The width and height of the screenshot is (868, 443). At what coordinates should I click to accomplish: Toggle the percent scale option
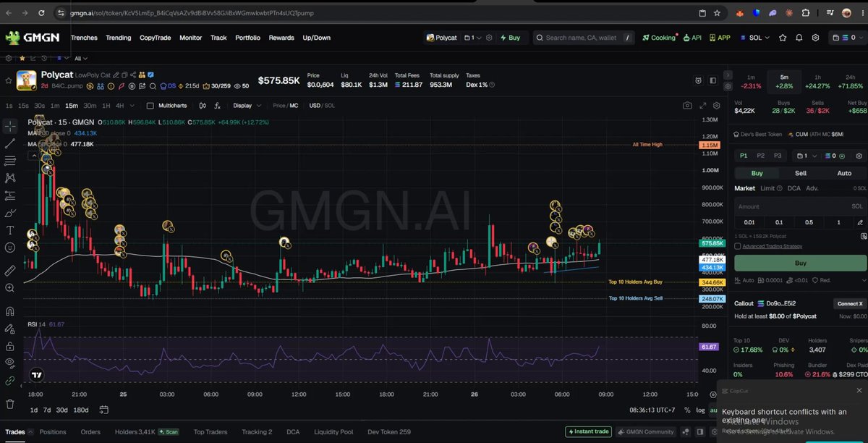[x=687, y=410]
